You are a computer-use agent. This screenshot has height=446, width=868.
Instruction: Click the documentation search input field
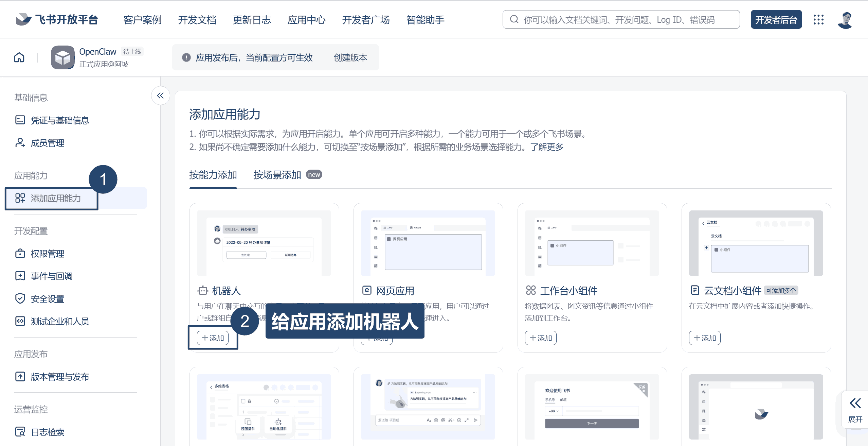point(621,20)
